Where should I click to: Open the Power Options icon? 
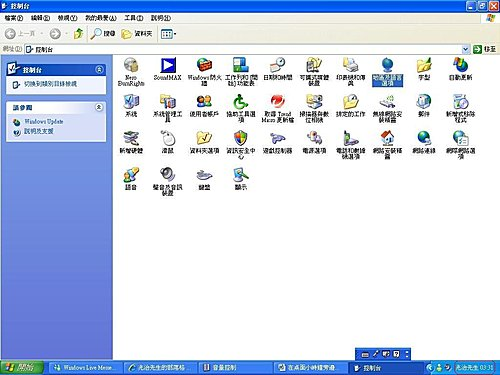point(314,142)
